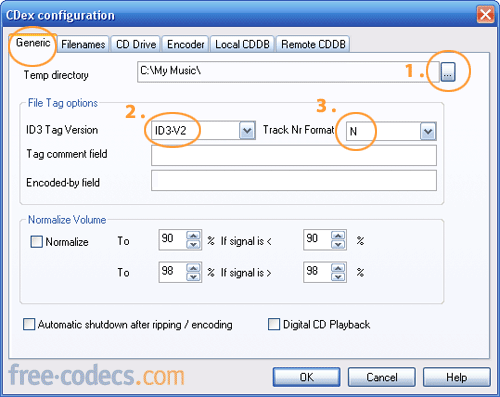Decrease second To 98 percent value
Screen dimensions: 500x397
(x=193, y=277)
